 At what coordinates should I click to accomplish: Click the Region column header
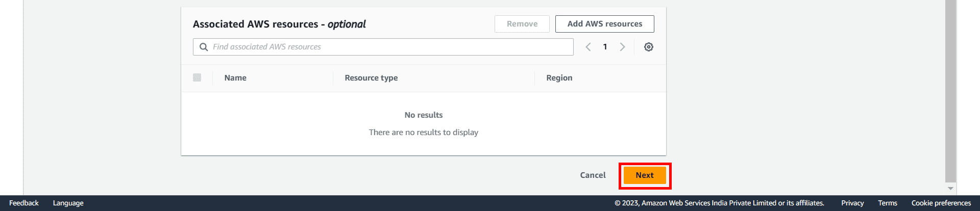559,78
